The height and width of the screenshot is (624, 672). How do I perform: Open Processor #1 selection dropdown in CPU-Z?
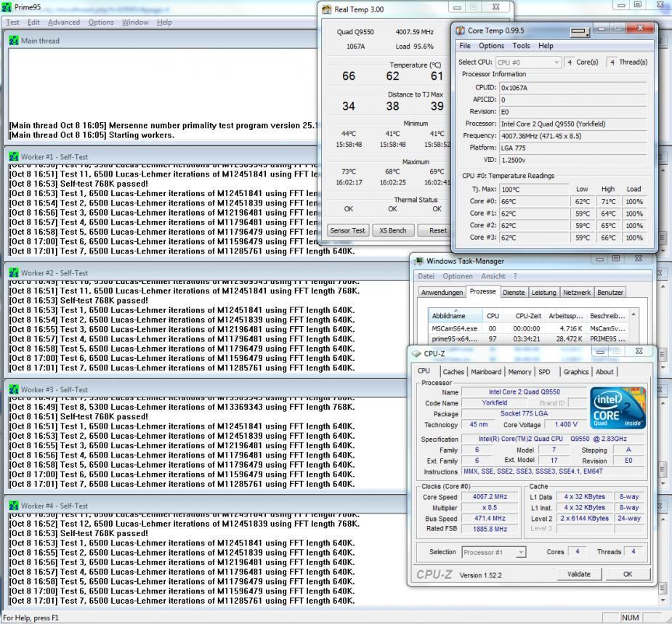pos(494,552)
